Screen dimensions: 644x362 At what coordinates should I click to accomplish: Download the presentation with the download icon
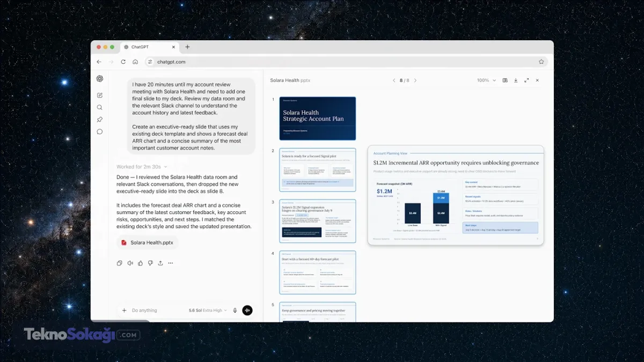point(516,80)
